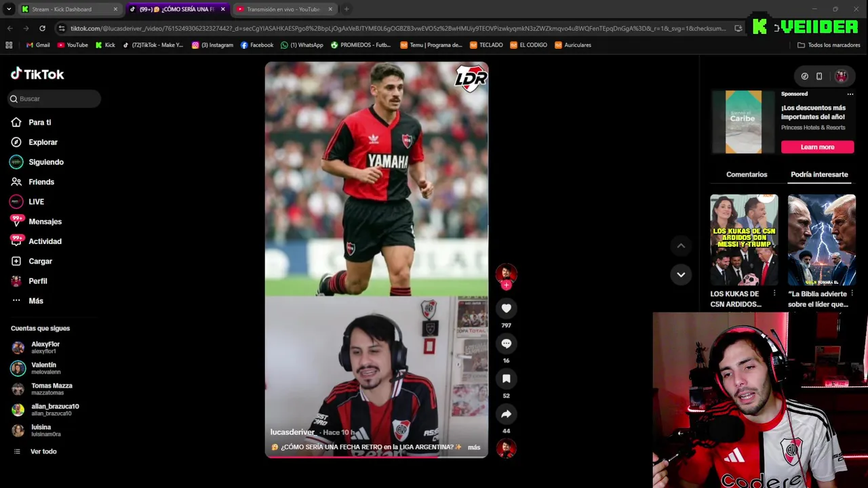Open the YouTube bookmark

click(73, 45)
